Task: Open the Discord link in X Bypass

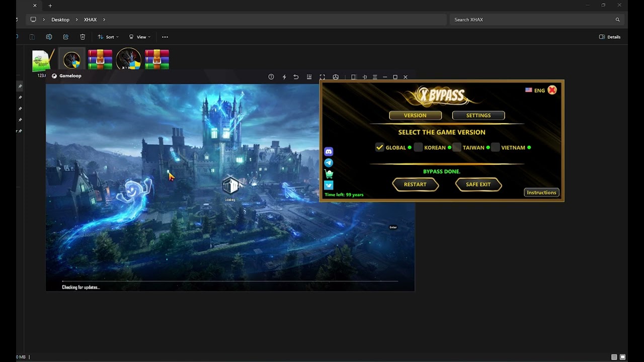Action: click(x=329, y=151)
